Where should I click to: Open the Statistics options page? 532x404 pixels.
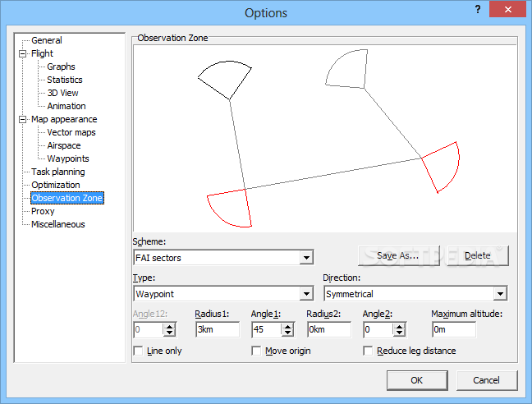65,80
